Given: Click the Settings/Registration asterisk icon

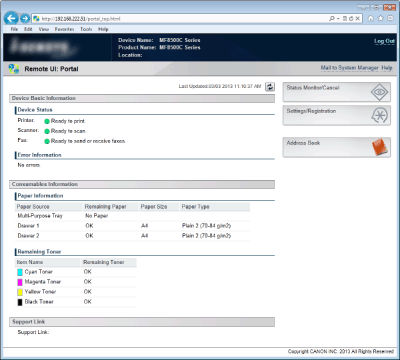Looking at the screenshot, I should click(379, 115).
